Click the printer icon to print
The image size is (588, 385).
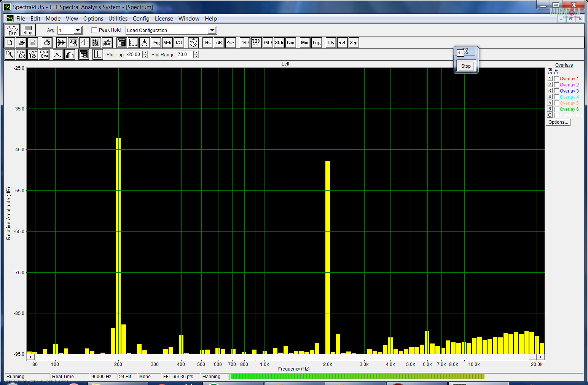tap(47, 43)
